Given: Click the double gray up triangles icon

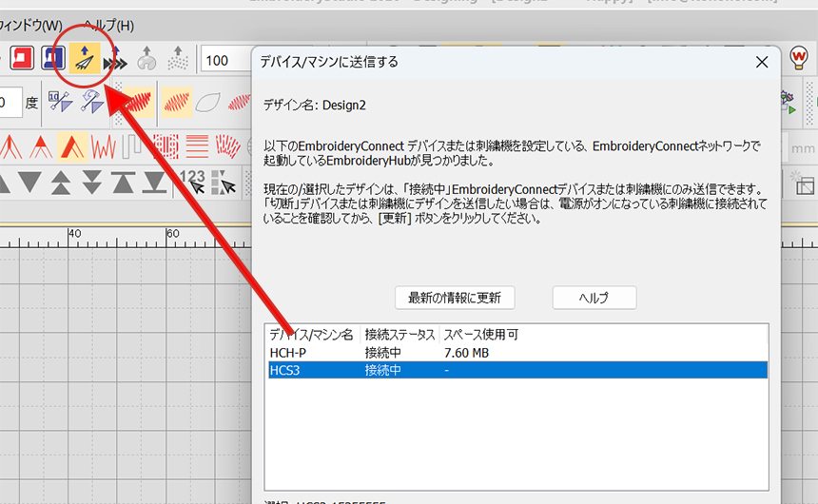Looking at the screenshot, I should [61, 183].
